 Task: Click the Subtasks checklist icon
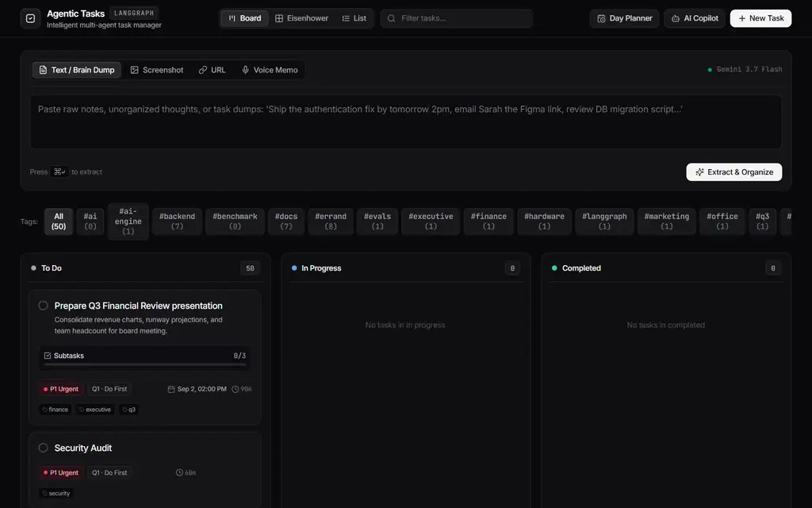[48, 356]
